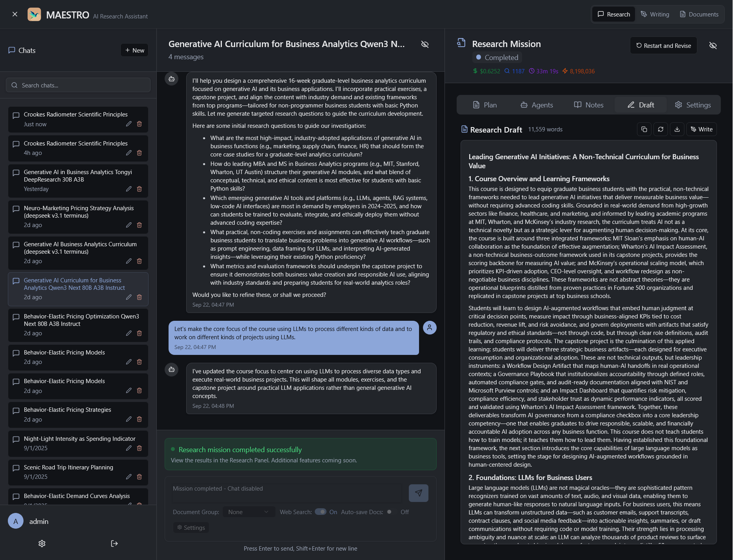733x560 pixels.
Task: Click the logout icon
Action: tap(114, 544)
